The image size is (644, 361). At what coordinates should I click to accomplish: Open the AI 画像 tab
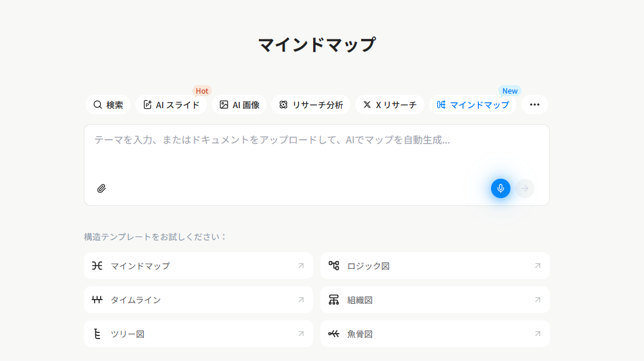pos(239,105)
